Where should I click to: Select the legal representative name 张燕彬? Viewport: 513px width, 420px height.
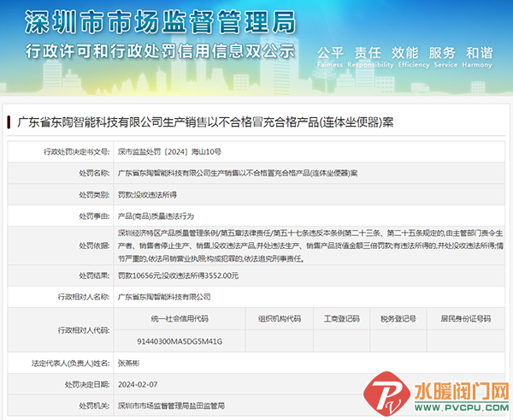click(x=129, y=363)
